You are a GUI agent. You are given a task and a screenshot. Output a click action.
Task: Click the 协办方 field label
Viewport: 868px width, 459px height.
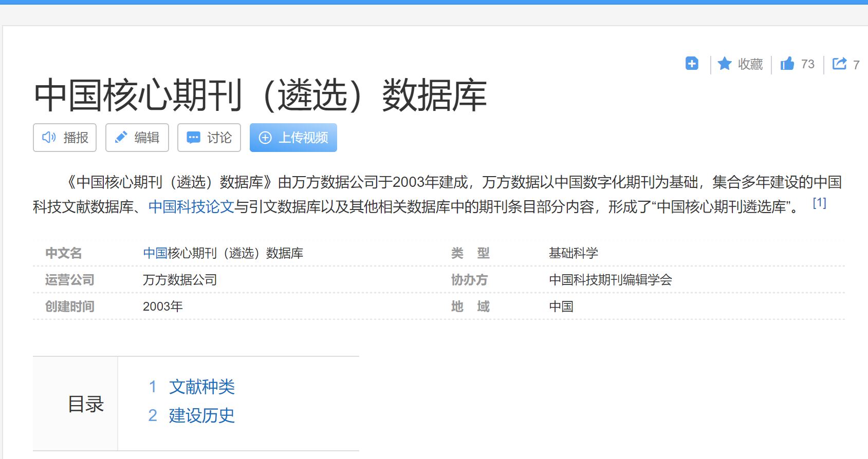click(470, 280)
